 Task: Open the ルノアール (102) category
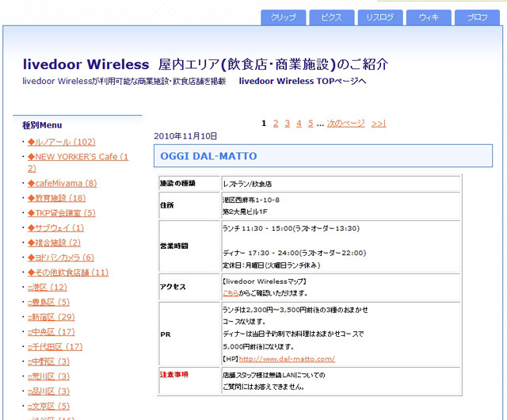(62, 142)
